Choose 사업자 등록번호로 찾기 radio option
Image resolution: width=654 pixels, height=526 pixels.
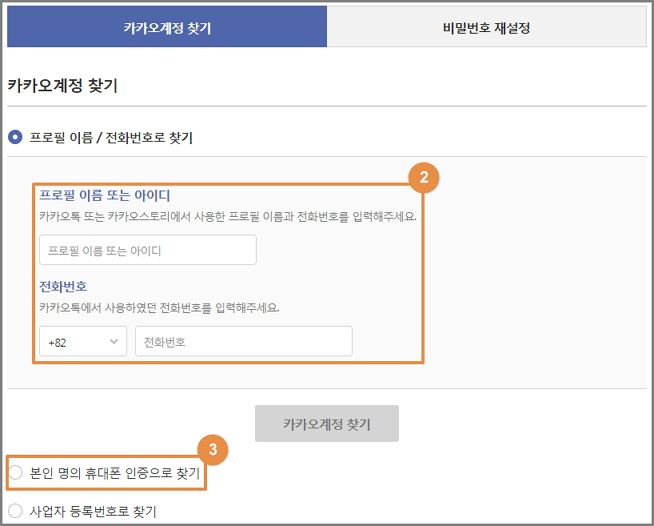15,511
